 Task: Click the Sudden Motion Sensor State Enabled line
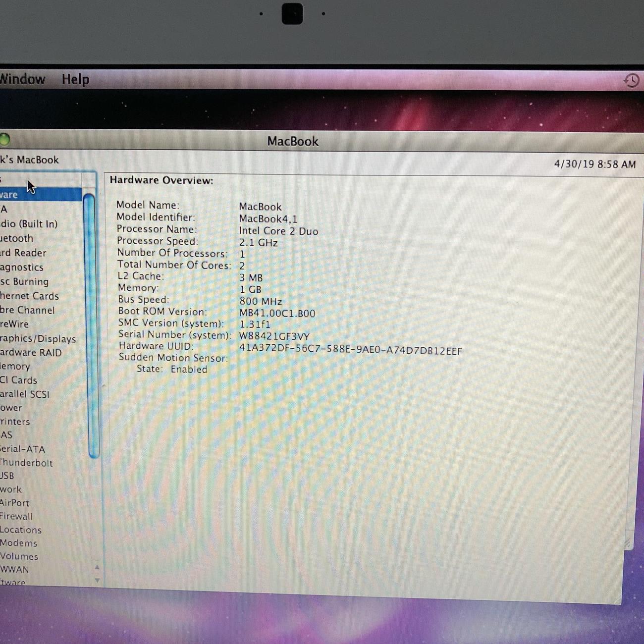coord(172,369)
